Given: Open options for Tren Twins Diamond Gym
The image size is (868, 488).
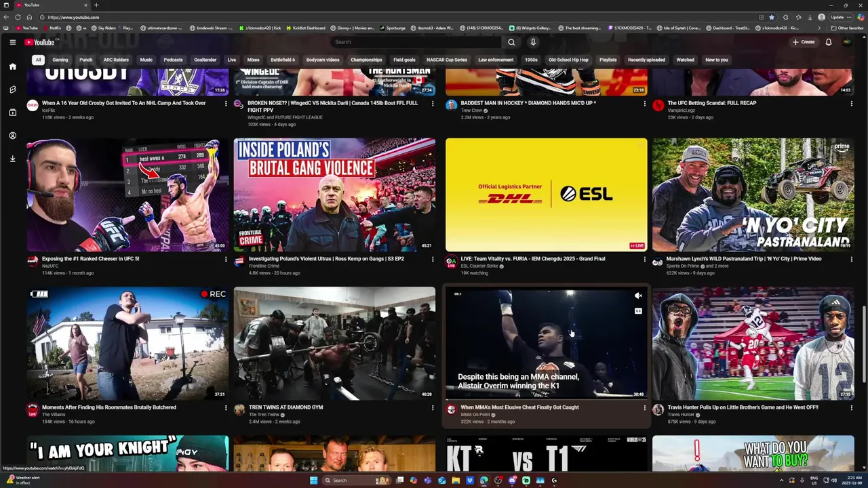Looking at the screenshot, I should 433,407.
